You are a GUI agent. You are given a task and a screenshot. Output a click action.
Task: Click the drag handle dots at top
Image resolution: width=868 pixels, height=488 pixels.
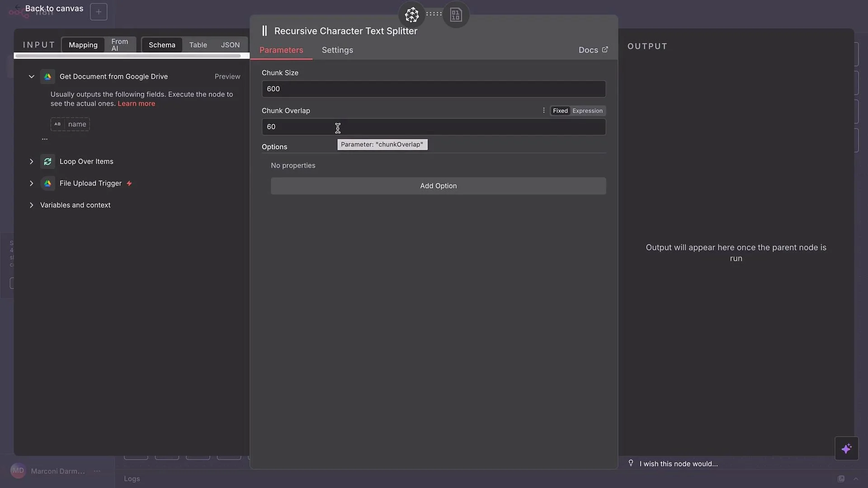pos(434,14)
